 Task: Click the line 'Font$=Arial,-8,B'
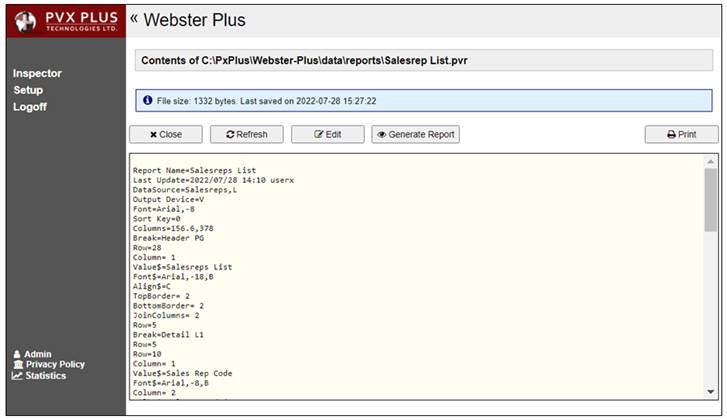click(171, 383)
